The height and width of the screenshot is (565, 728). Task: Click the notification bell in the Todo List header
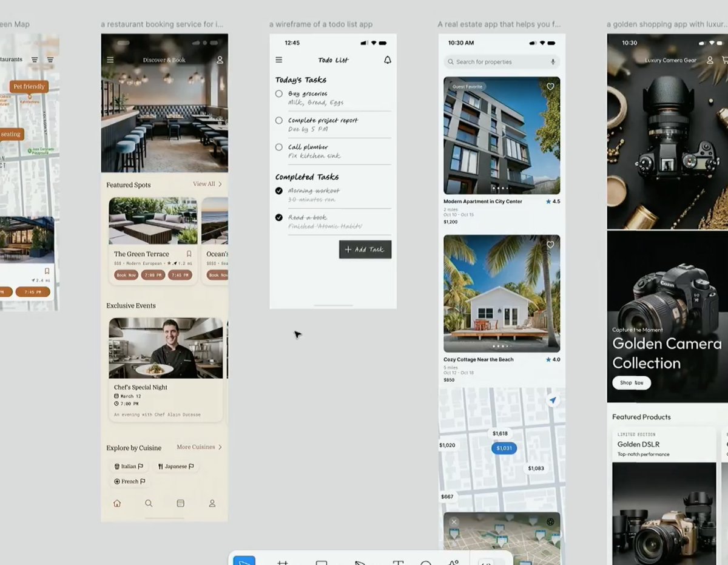388,60
